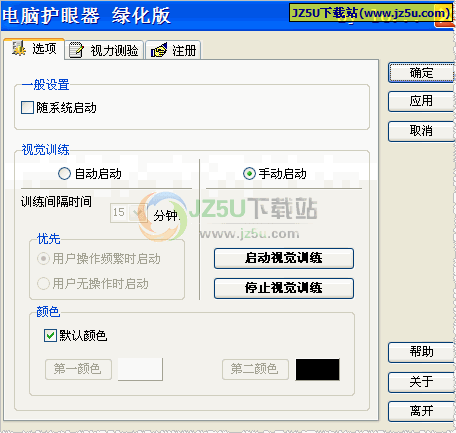Select 手动启动 radio button
The width and height of the screenshot is (456, 433).
tap(249, 174)
